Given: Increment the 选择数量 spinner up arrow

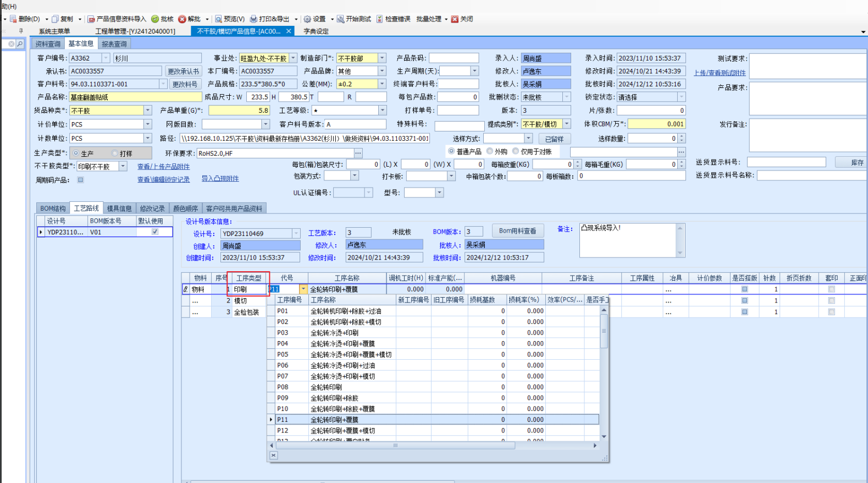Looking at the screenshot, I should coord(682,136).
